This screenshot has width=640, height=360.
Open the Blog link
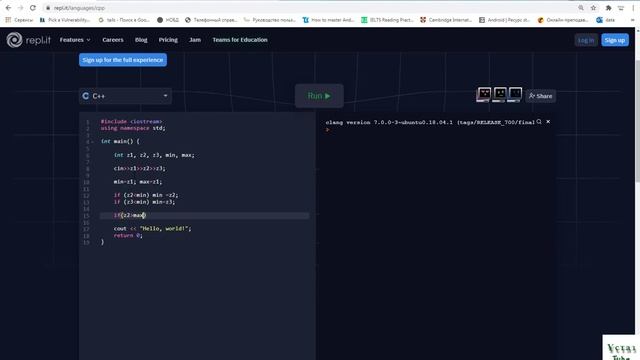point(141,40)
